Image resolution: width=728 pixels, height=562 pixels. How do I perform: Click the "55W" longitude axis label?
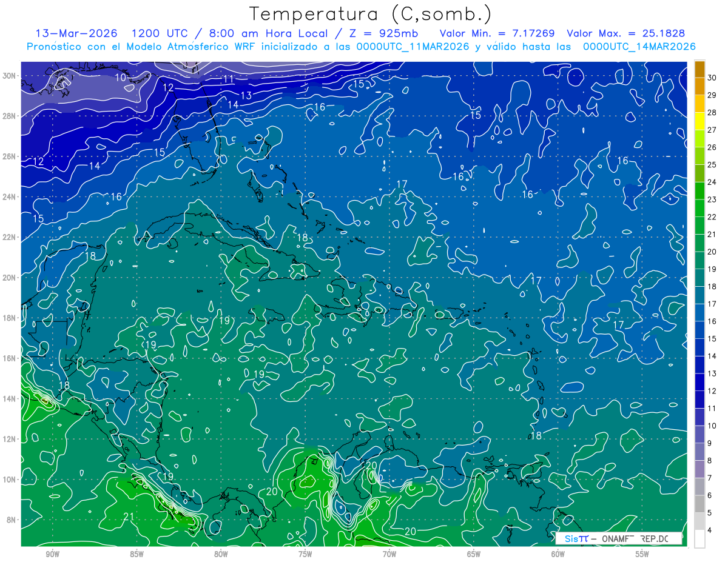point(642,555)
